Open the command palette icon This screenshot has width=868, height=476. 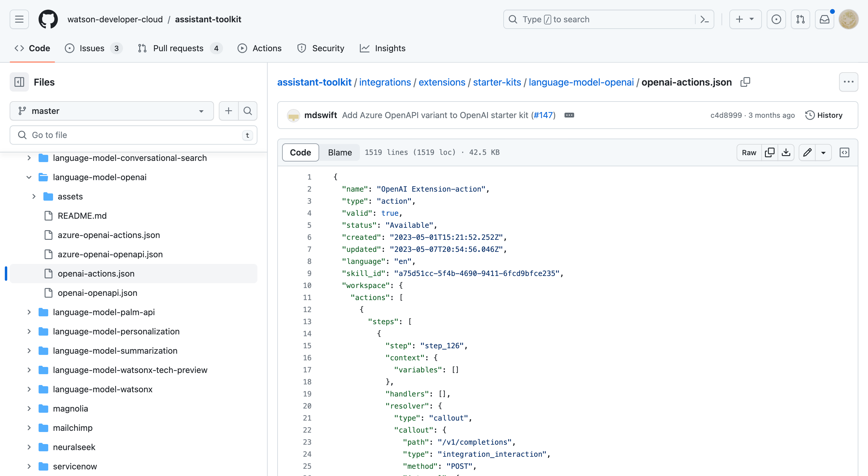705,20
